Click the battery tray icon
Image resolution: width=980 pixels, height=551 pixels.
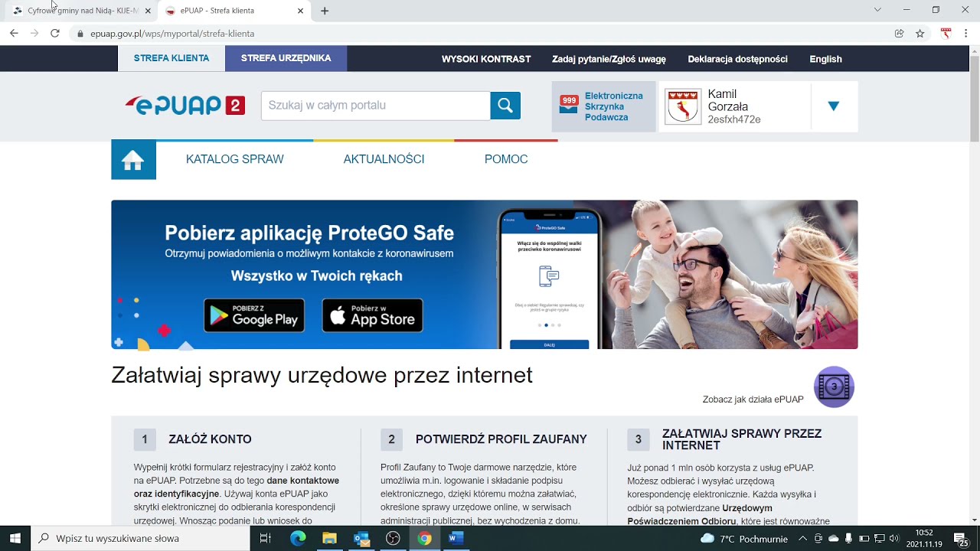pos(864,539)
